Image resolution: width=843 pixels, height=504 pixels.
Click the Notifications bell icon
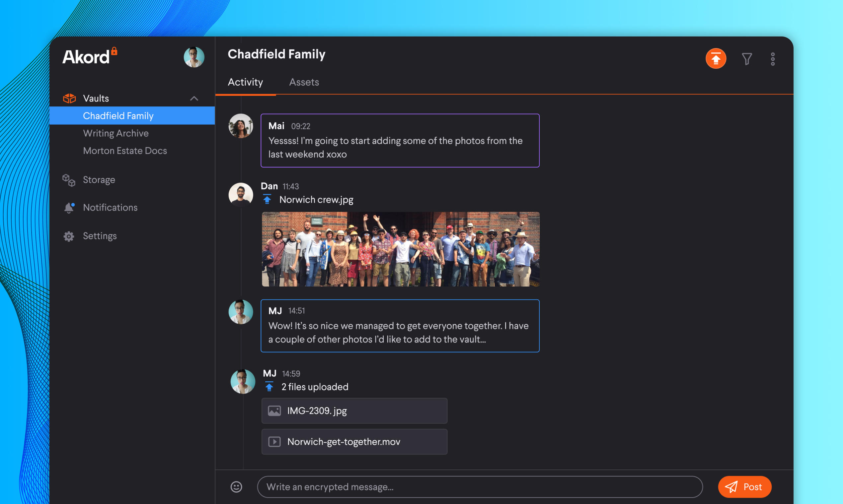(x=69, y=208)
